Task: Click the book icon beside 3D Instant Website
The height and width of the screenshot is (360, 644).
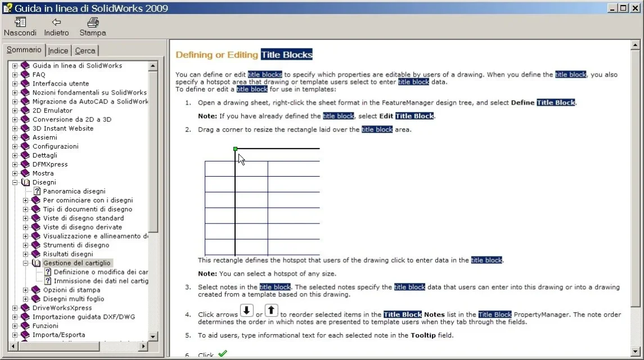Action: point(25,128)
